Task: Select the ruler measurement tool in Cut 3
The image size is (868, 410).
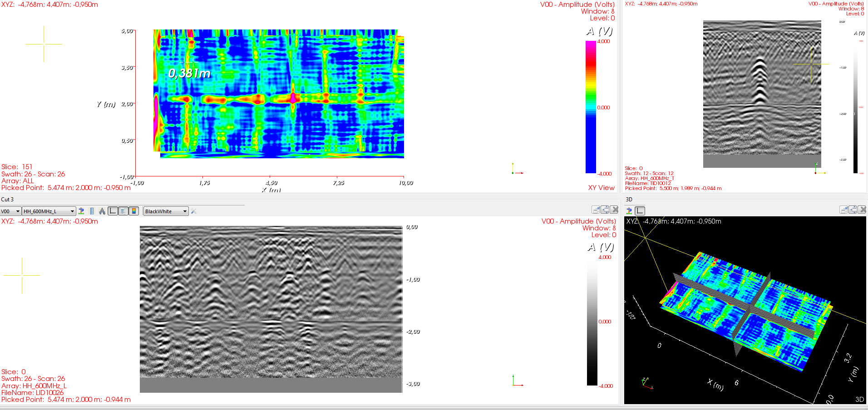Action: pyautogui.click(x=92, y=211)
